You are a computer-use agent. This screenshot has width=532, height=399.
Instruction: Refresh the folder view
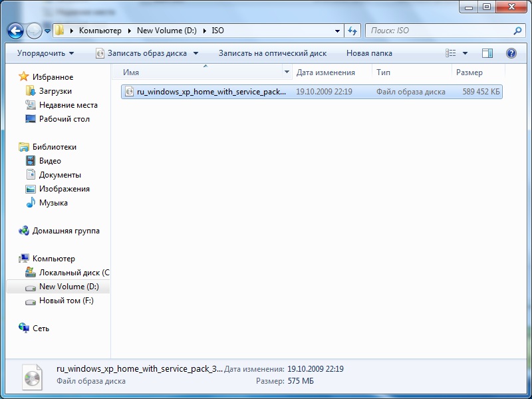pyautogui.click(x=352, y=31)
